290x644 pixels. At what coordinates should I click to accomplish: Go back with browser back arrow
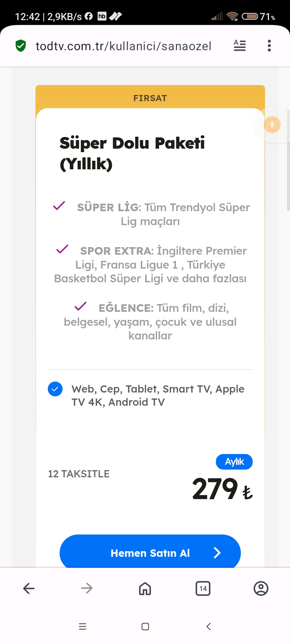tap(29, 588)
